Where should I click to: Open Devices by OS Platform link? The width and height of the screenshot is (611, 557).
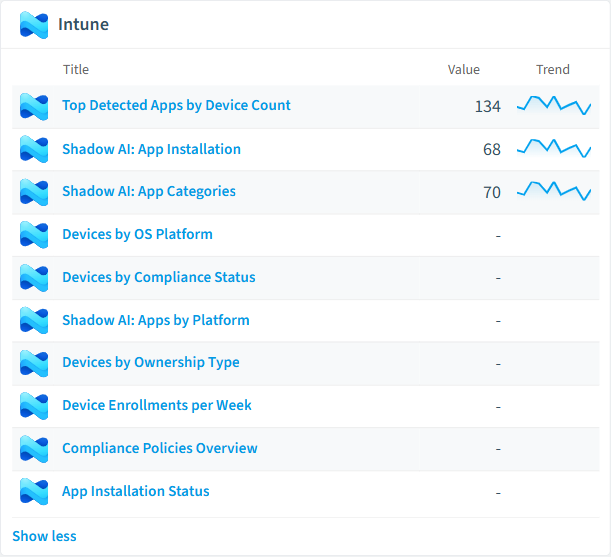[138, 234]
